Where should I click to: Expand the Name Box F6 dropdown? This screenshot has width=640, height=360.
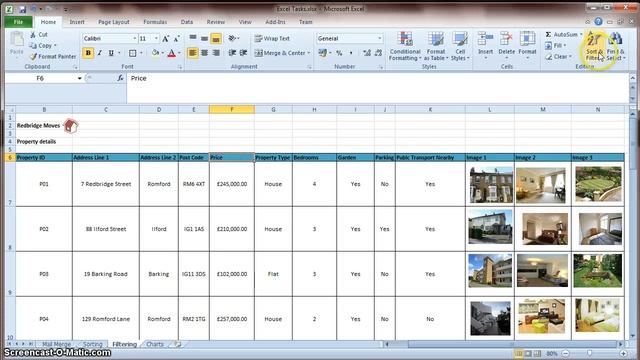click(80, 78)
